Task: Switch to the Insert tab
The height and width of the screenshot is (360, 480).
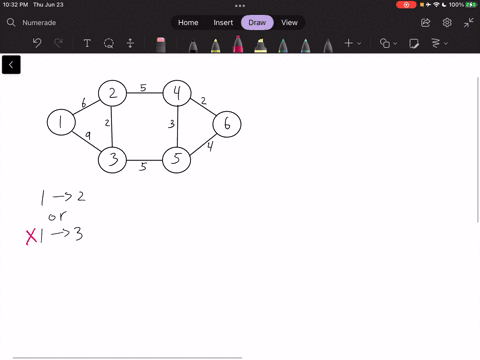Action: 223,23
